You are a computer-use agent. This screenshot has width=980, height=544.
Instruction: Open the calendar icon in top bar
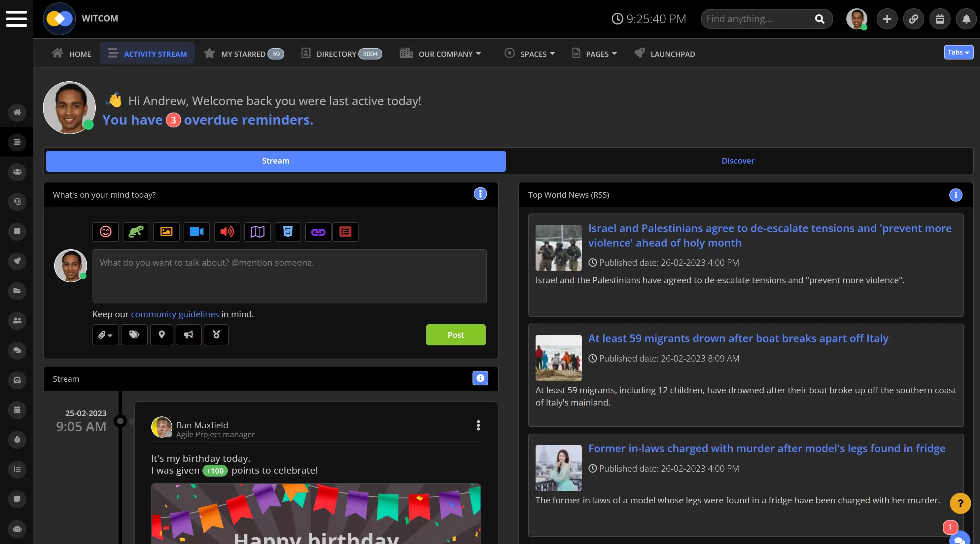(940, 19)
